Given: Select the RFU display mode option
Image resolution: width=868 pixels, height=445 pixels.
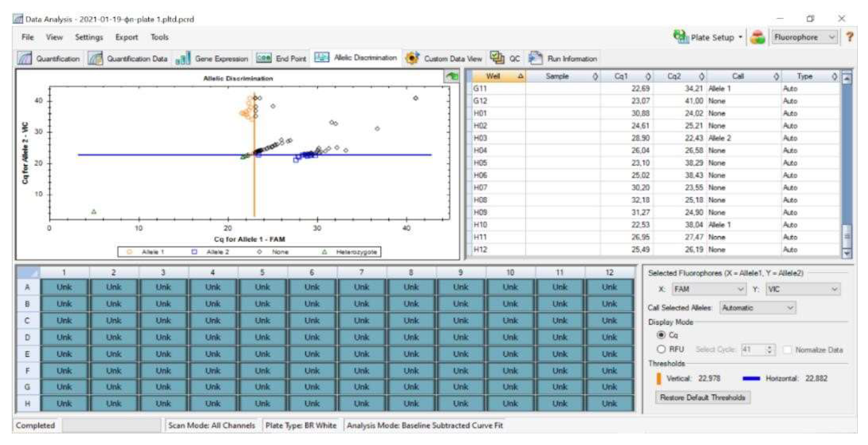Looking at the screenshot, I should [661, 349].
